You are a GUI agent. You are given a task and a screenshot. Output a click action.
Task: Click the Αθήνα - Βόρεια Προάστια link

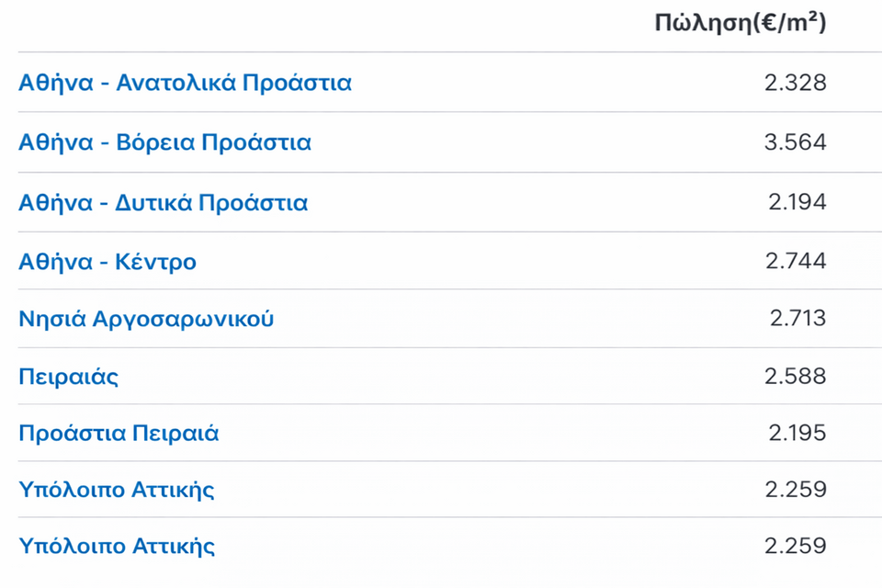click(164, 142)
